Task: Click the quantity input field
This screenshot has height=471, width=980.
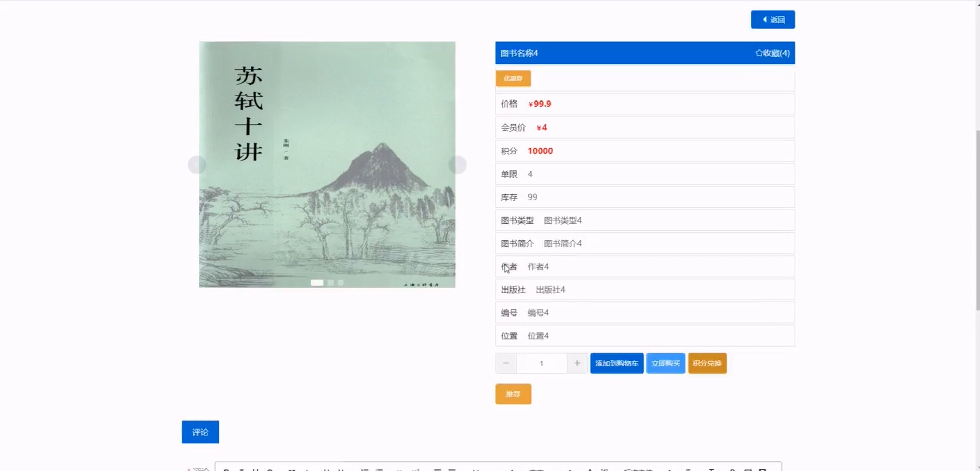Action: 541,363
